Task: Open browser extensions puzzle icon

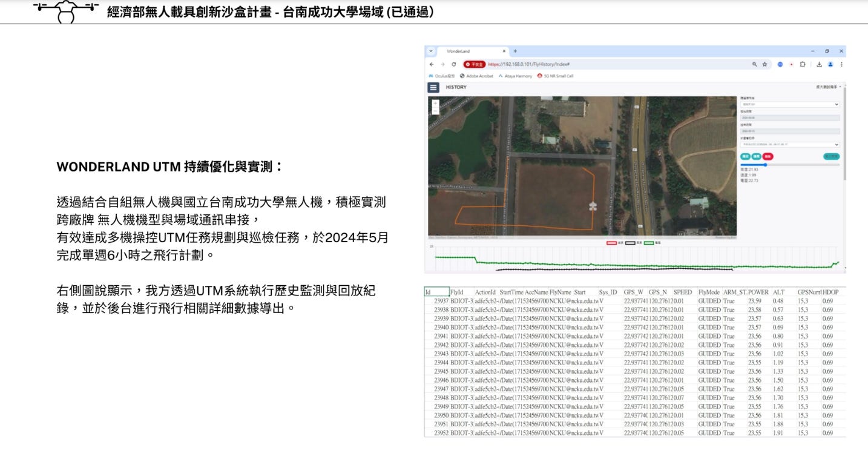Action: click(803, 64)
